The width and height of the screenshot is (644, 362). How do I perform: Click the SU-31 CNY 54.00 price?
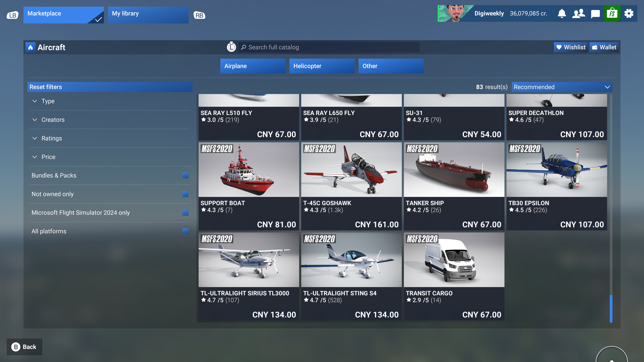pyautogui.click(x=482, y=134)
